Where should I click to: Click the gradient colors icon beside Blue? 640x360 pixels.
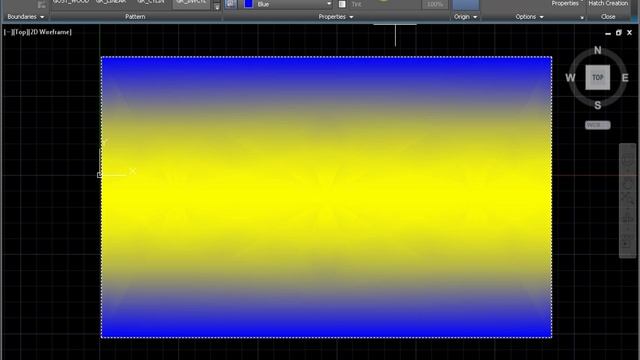pos(231,4)
